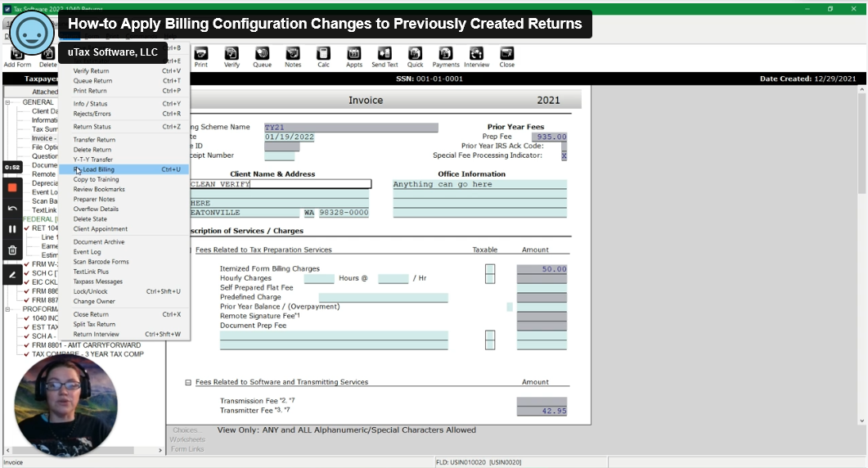Viewport: 868px width, 468px height.
Task: Click the invoice date field 01/19/2022
Action: (x=289, y=137)
